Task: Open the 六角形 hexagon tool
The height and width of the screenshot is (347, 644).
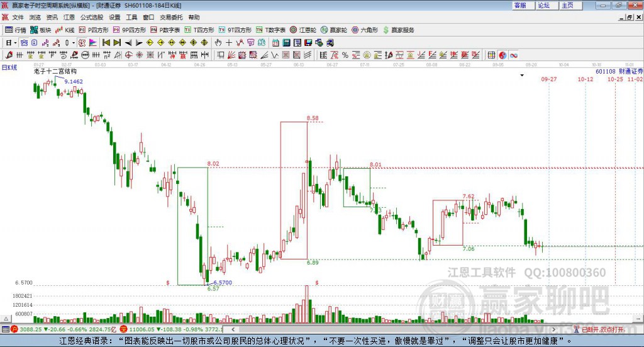Action: (365, 30)
